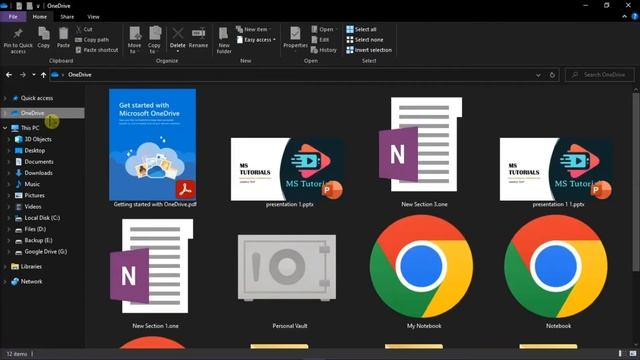Image resolution: width=640 pixels, height=360 pixels.
Task: Click History in Open group
Action: point(324,50)
